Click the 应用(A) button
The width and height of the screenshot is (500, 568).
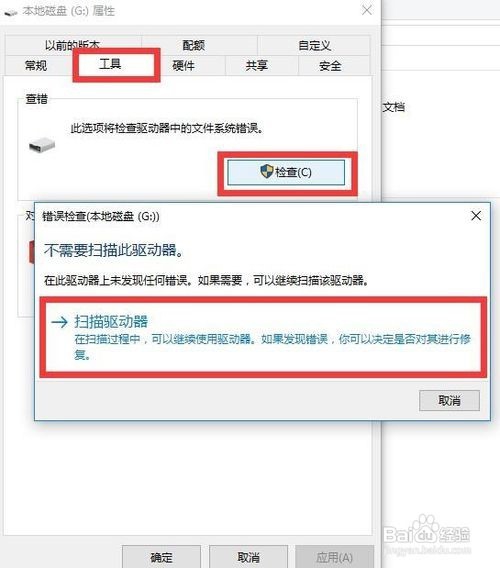tap(335, 556)
